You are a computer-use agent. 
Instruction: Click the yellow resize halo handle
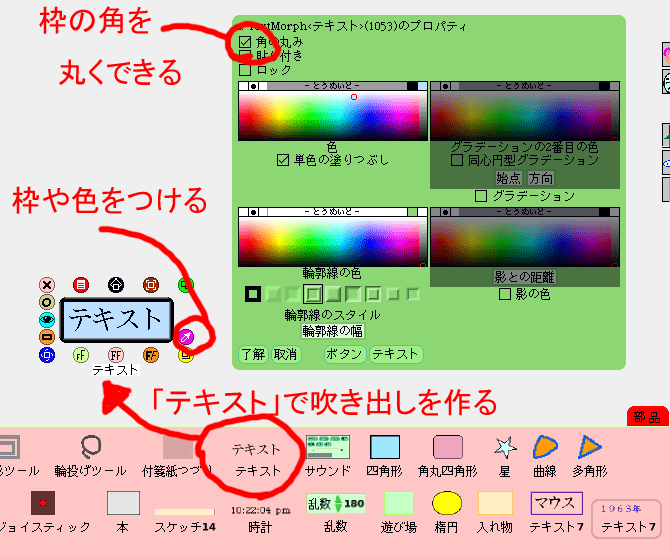185,355
